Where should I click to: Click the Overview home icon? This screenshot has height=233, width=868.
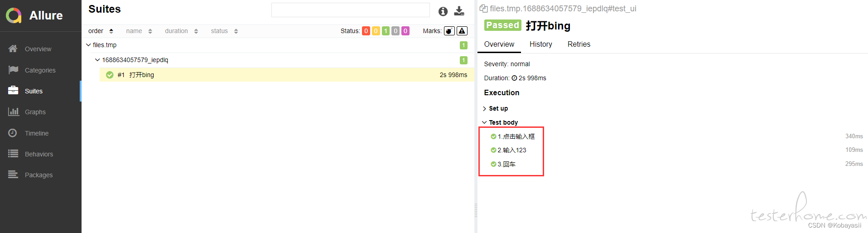pos(13,49)
